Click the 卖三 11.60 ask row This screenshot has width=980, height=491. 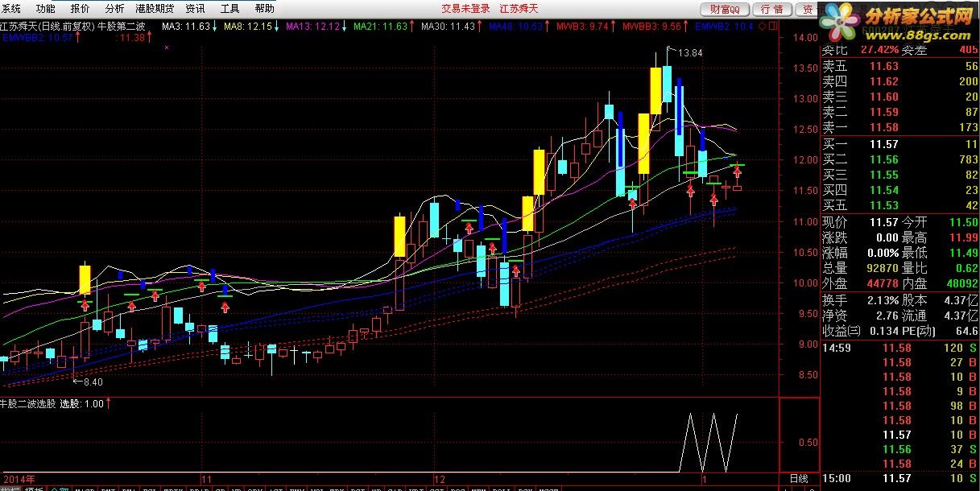tap(899, 97)
